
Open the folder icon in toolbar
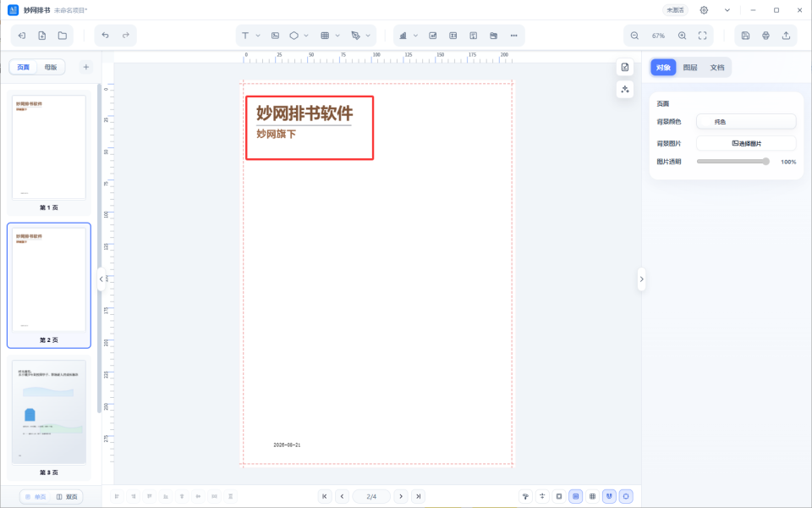tap(62, 36)
